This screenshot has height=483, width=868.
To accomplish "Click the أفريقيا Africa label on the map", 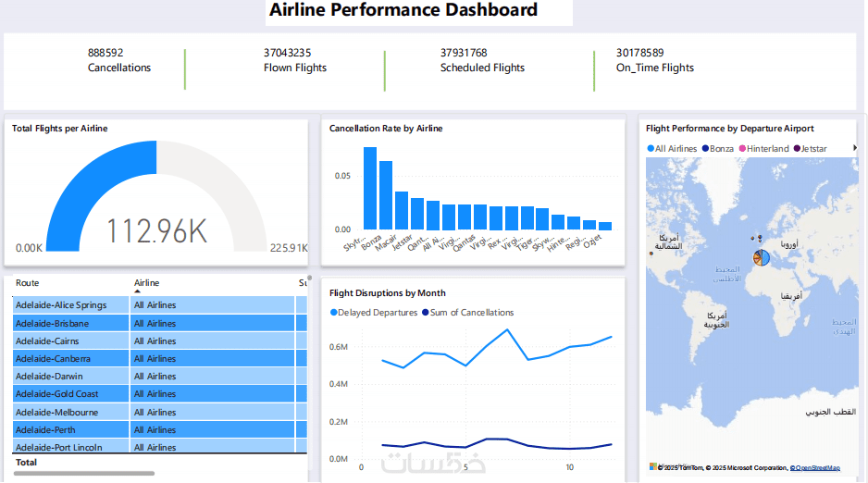I will tap(791, 296).
